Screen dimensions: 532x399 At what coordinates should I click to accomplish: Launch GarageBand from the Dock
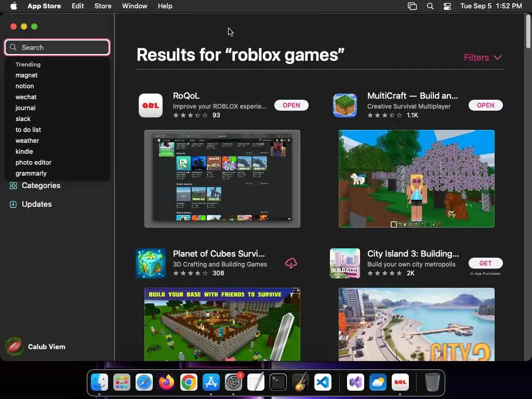[x=300, y=382]
